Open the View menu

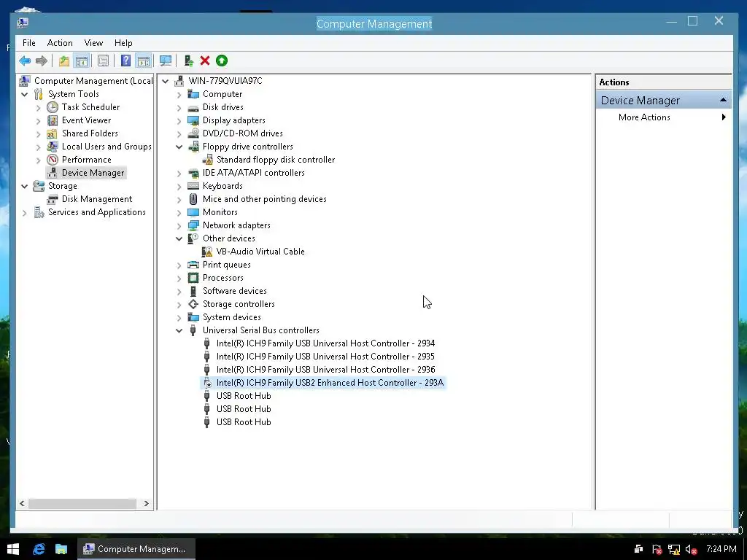(93, 43)
